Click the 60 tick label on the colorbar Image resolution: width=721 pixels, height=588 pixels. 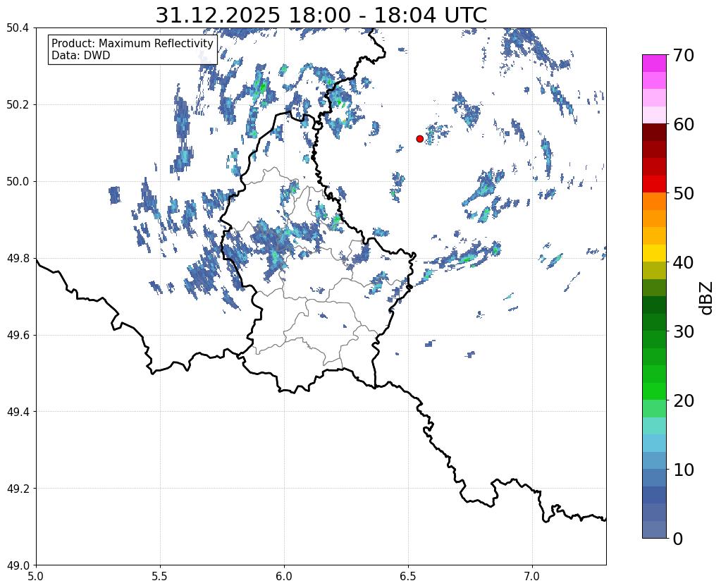pos(683,124)
